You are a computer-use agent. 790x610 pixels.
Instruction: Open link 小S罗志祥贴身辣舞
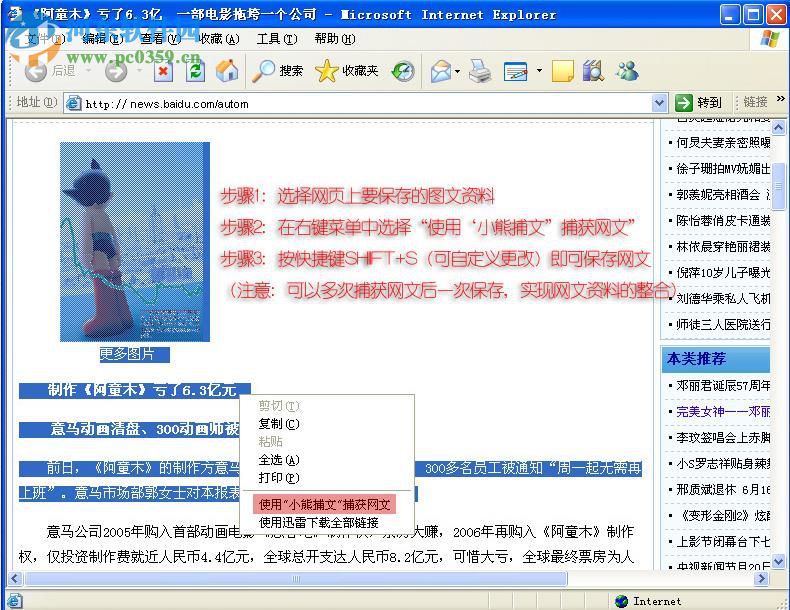pos(723,463)
